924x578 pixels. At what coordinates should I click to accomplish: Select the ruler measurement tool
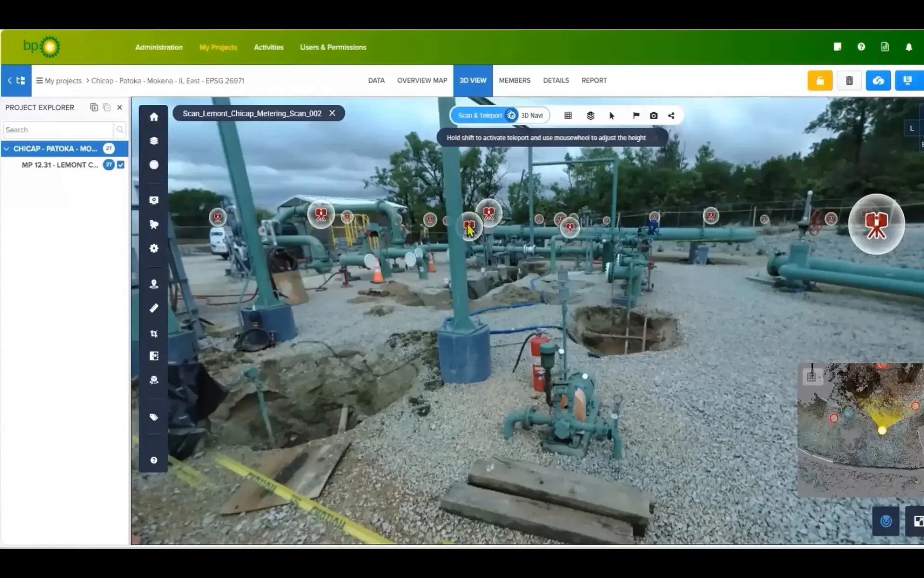point(154,308)
